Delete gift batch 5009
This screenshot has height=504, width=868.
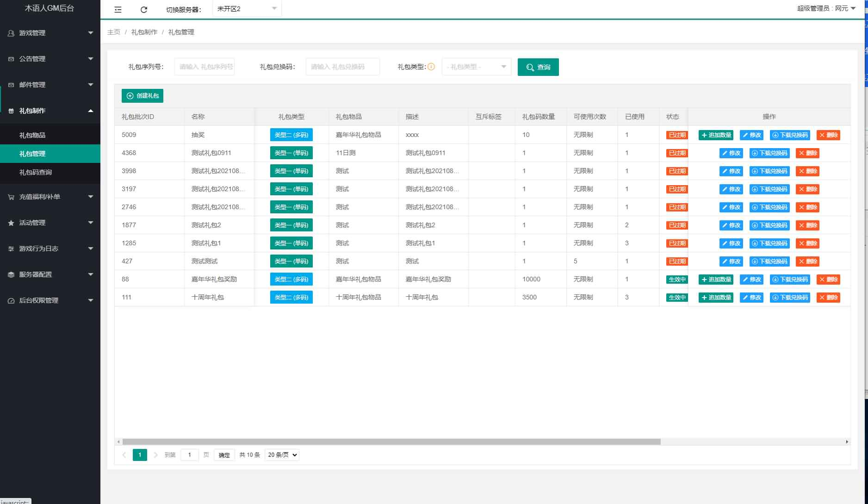pyautogui.click(x=828, y=135)
